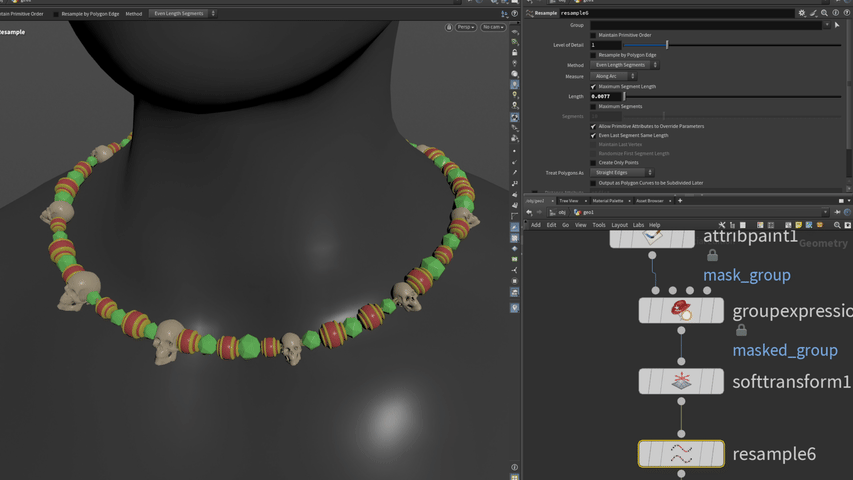The width and height of the screenshot is (853, 480).
Task: Enable Maintain Primitive Order checkbox
Action: tap(593, 35)
